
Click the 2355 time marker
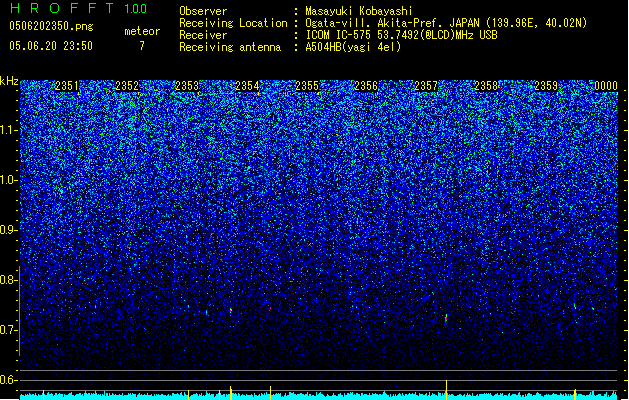[307, 86]
